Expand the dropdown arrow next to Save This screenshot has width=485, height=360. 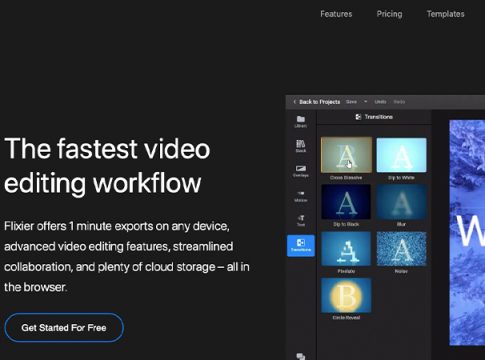pos(366,102)
